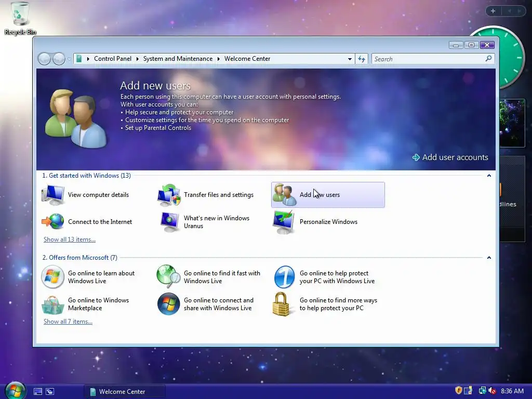Click the 1. Get started with Windows heading
The width and height of the screenshot is (532, 399).
87,176
